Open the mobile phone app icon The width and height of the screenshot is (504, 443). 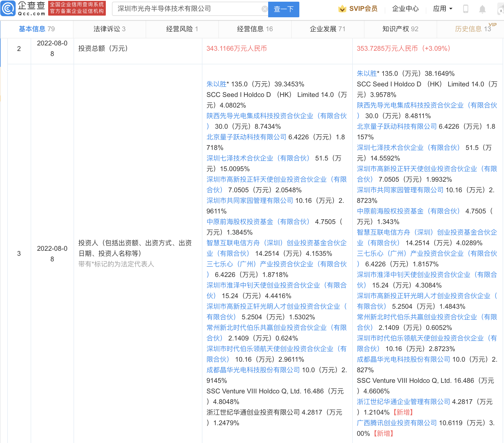click(466, 9)
